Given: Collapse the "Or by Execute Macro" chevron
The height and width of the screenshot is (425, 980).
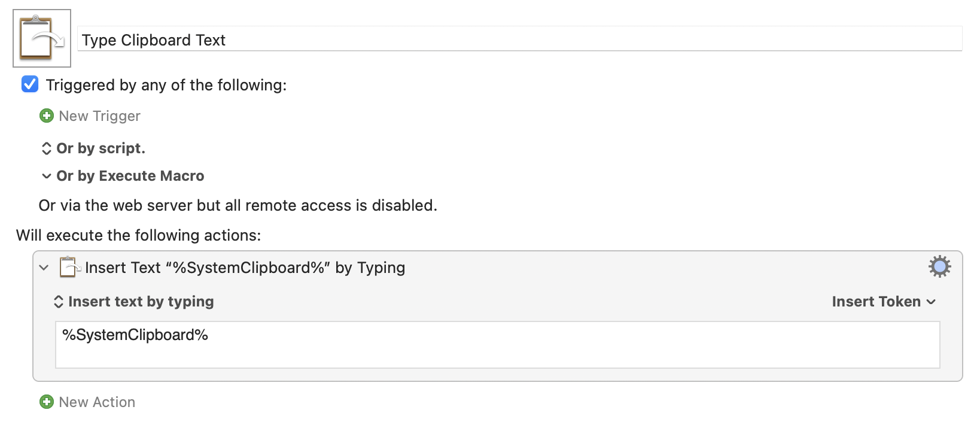Looking at the screenshot, I should point(47,176).
